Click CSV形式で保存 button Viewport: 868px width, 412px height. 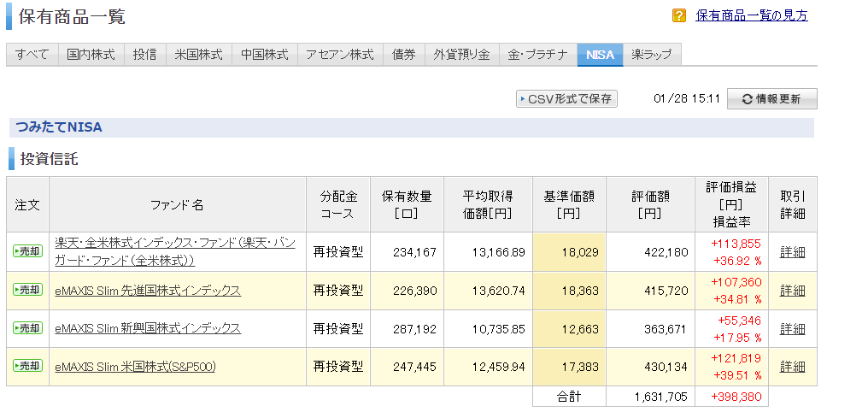[566, 98]
